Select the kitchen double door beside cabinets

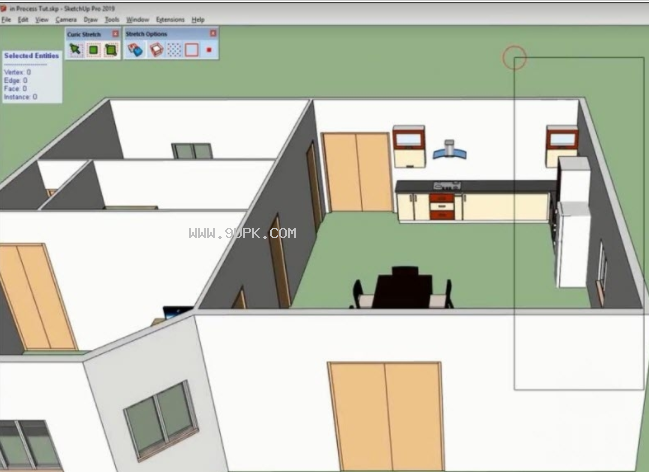[x=357, y=172]
